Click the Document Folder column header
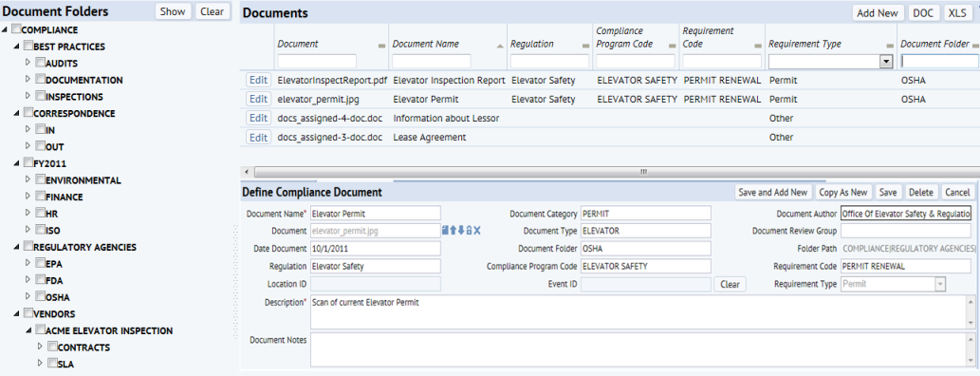Screen dimensions: 980x376 click(x=934, y=44)
